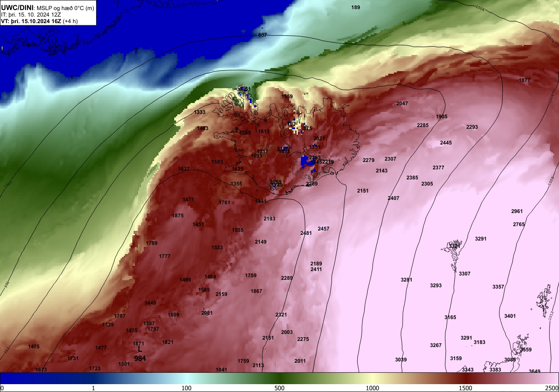
Task: Click the 3039 height value
Action: 401,360
